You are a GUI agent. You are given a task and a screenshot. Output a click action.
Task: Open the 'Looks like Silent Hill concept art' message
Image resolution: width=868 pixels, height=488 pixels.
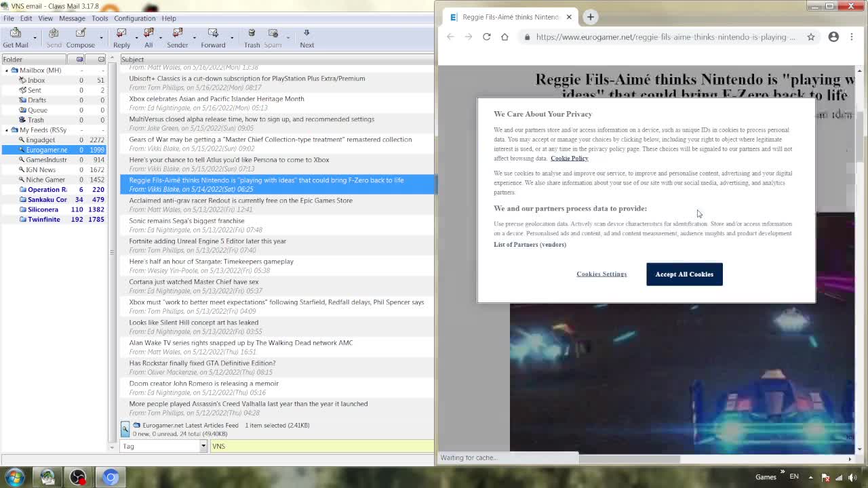click(277, 327)
